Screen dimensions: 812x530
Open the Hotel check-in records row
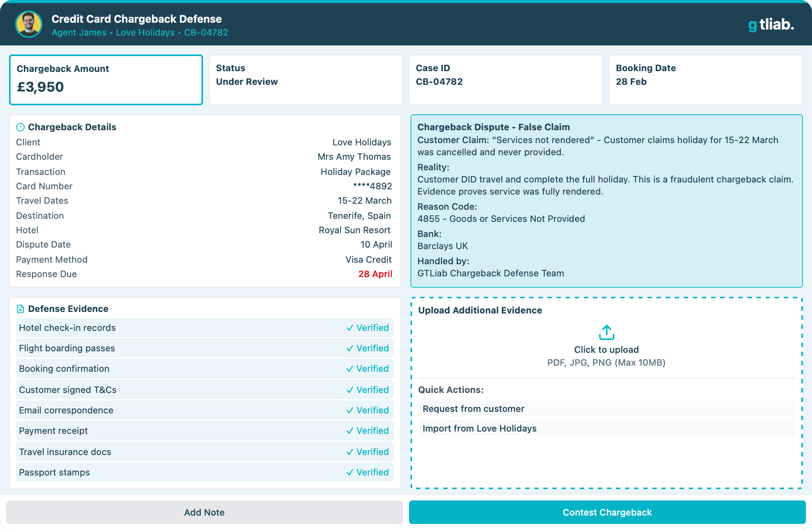pos(205,328)
